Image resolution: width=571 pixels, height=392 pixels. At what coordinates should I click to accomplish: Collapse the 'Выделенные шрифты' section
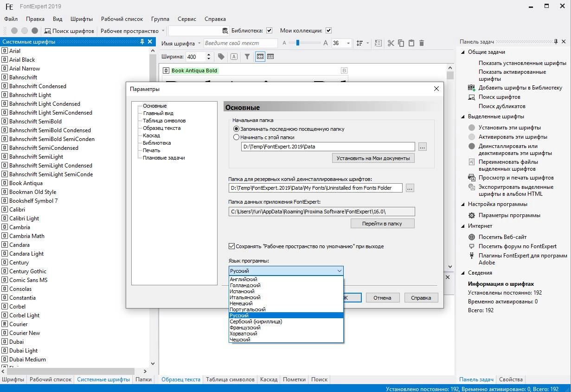[462, 116]
